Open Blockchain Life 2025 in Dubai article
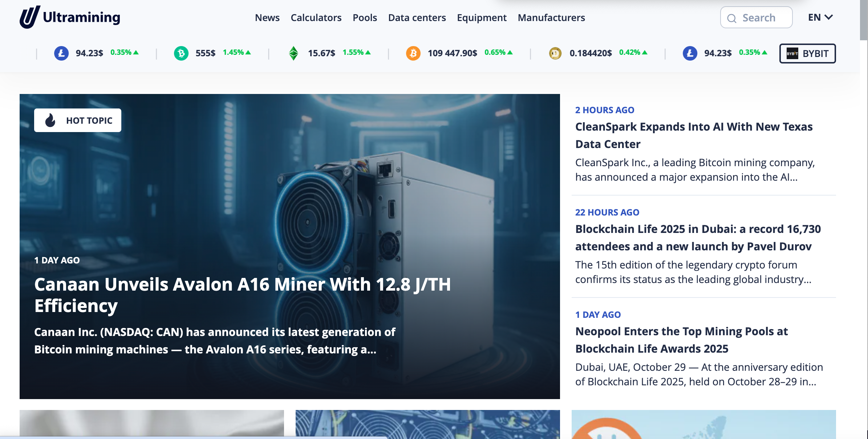868x439 pixels. [698, 237]
